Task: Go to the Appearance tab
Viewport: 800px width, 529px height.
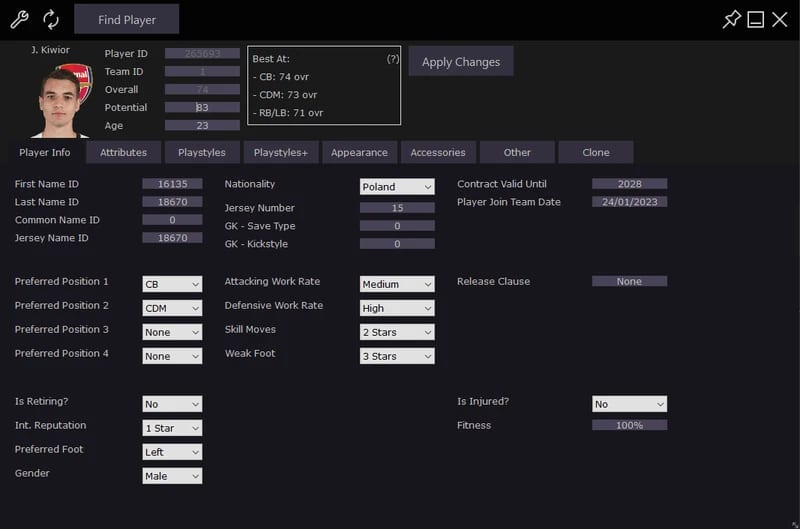Action: (x=359, y=153)
